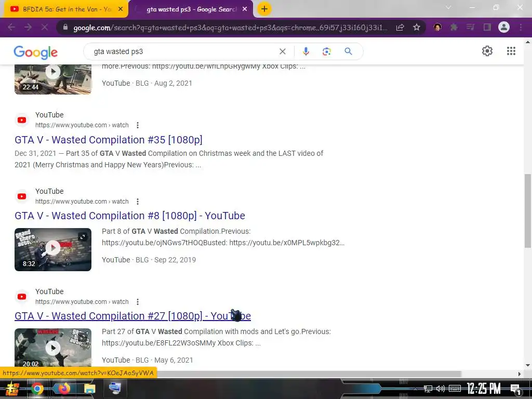
Task: Click the YouTube · BLG · Sep 22, 2019 text
Action: [149, 260]
